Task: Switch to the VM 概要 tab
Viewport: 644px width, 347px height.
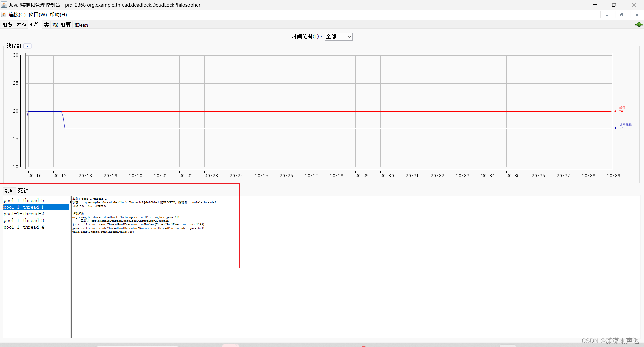Action: point(61,25)
